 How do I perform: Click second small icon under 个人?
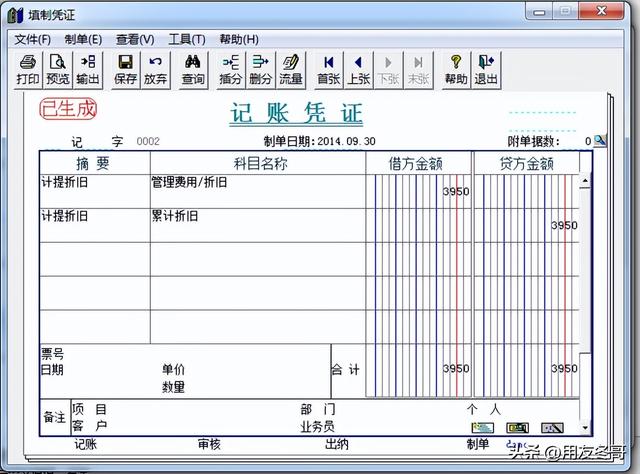pos(518,427)
